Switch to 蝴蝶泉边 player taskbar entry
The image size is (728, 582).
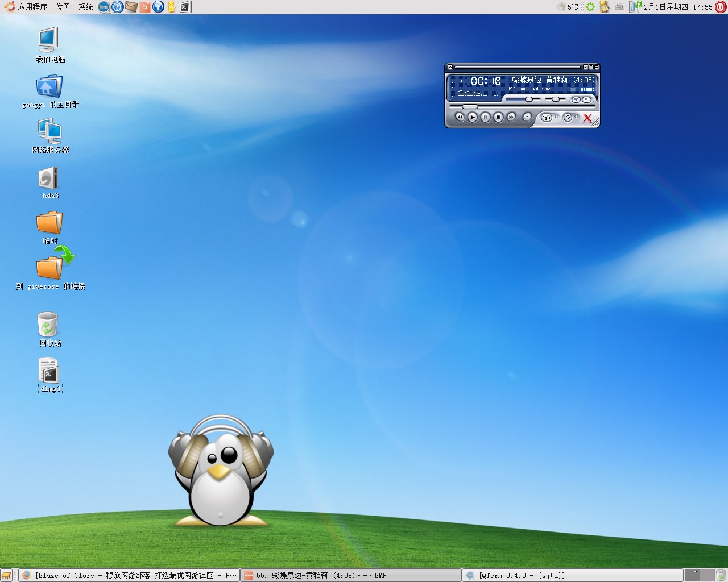tap(351, 575)
